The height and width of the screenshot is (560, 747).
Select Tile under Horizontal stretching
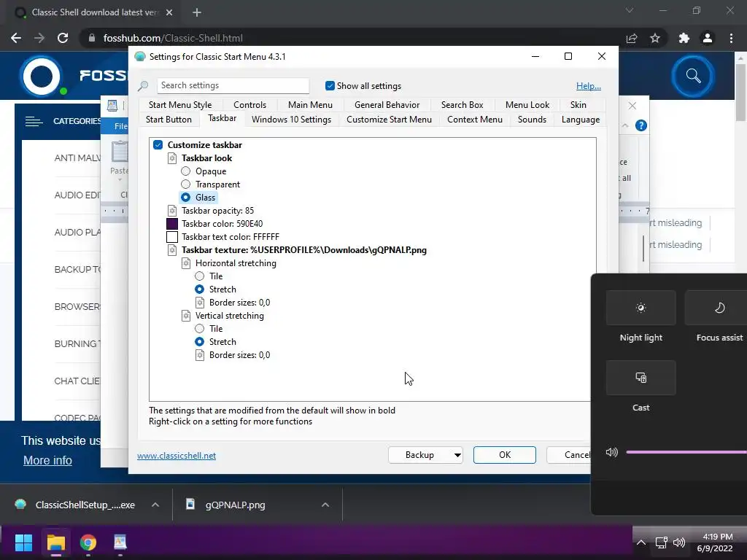point(199,276)
